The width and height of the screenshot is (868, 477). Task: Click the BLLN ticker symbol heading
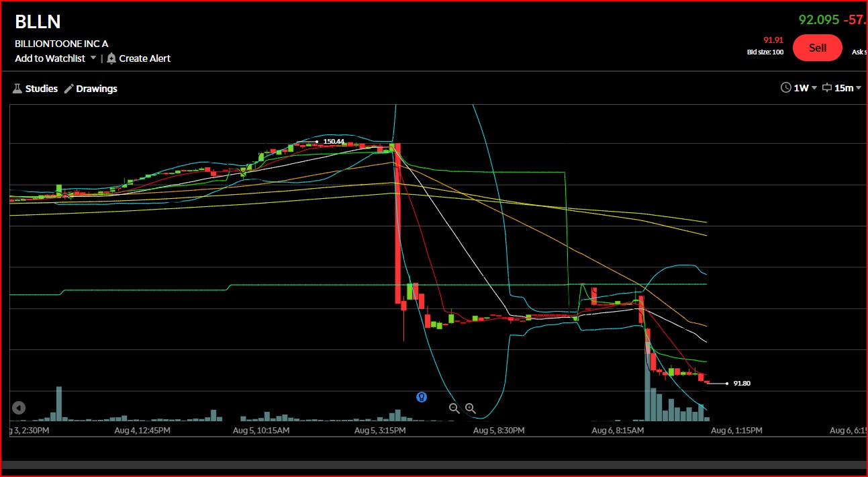tap(38, 21)
